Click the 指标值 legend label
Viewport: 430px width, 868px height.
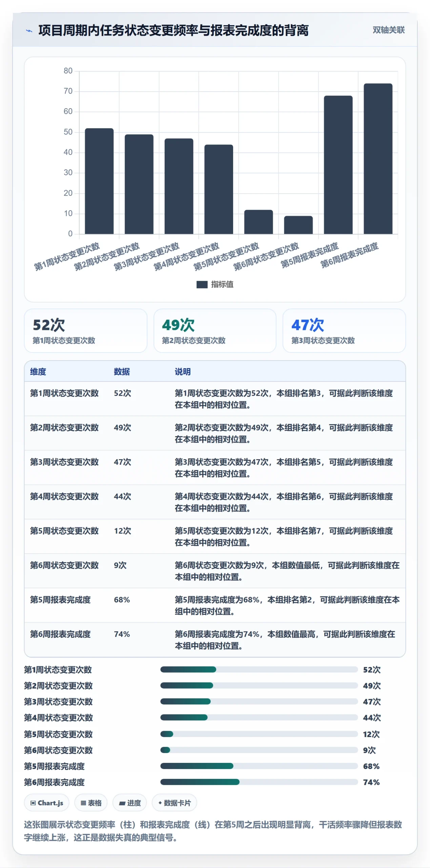click(x=222, y=284)
